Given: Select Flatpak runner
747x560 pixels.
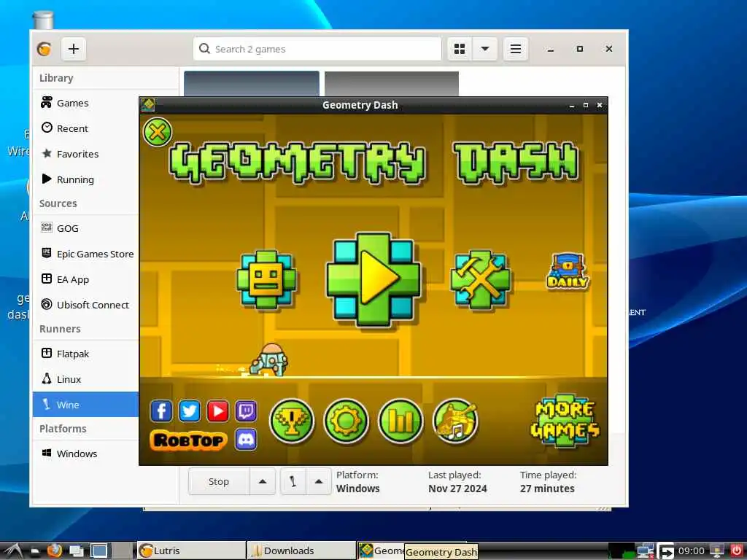Looking at the screenshot, I should [86, 354].
